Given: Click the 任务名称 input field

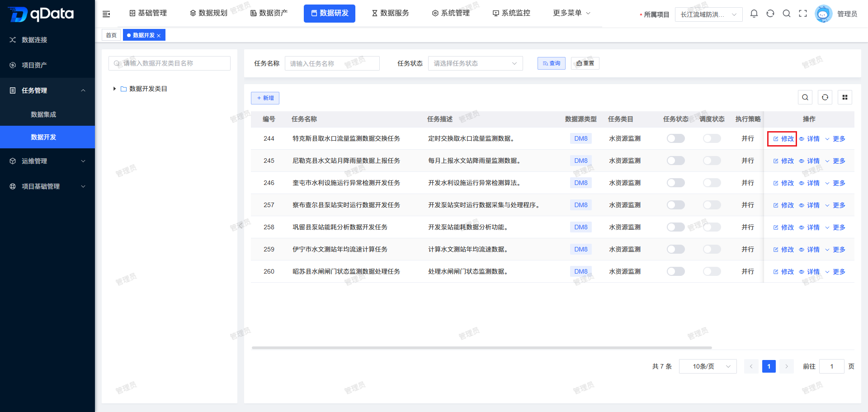Looking at the screenshot, I should point(332,63).
